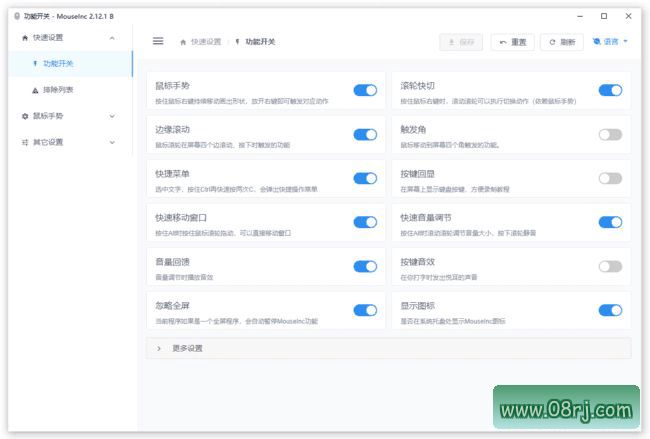This screenshot has height=439, width=650.
Task: Toggle the 滚轮快切 switch
Action: (x=610, y=90)
